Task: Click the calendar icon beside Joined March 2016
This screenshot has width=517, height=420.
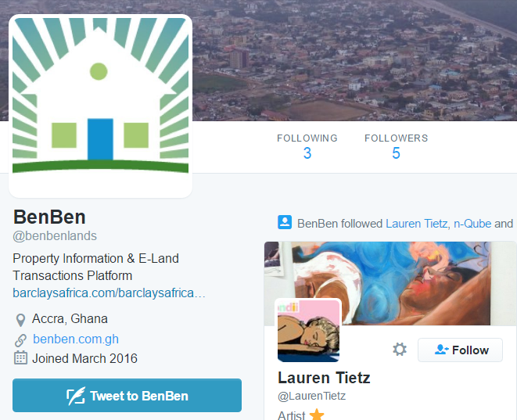Action: 20,358
